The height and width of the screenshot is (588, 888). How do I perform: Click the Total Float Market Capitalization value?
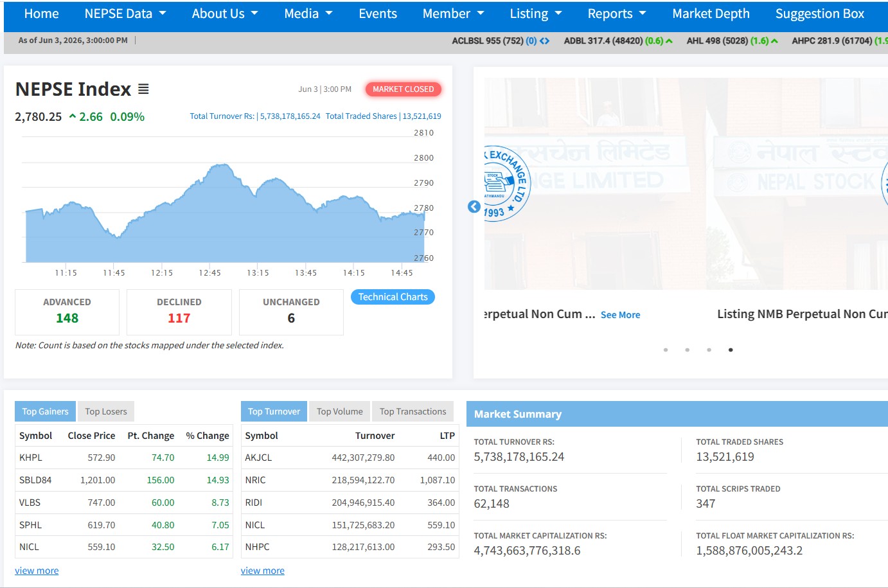(x=749, y=551)
